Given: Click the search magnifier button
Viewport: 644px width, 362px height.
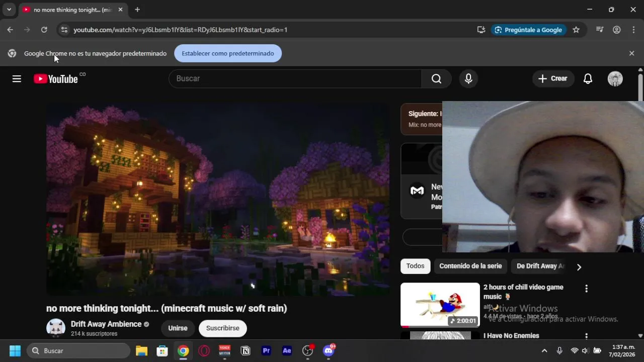Looking at the screenshot, I should coord(436,78).
